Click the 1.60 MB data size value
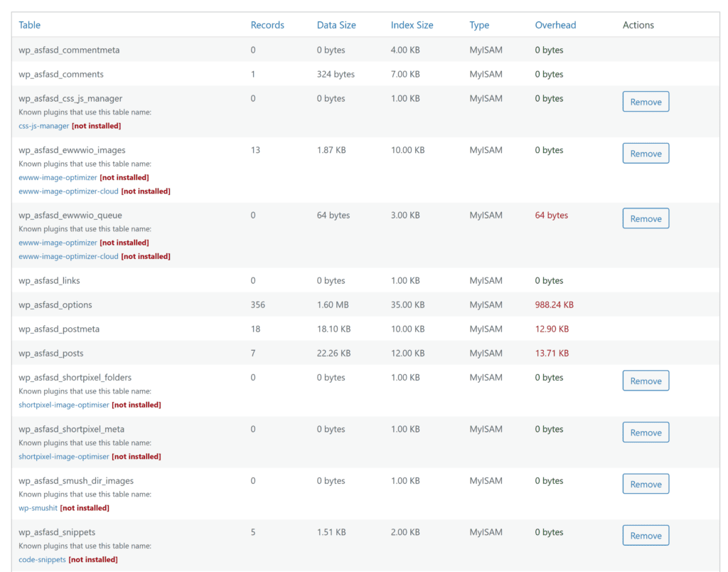This screenshot has width=728, height=572. tap(333, 304)
